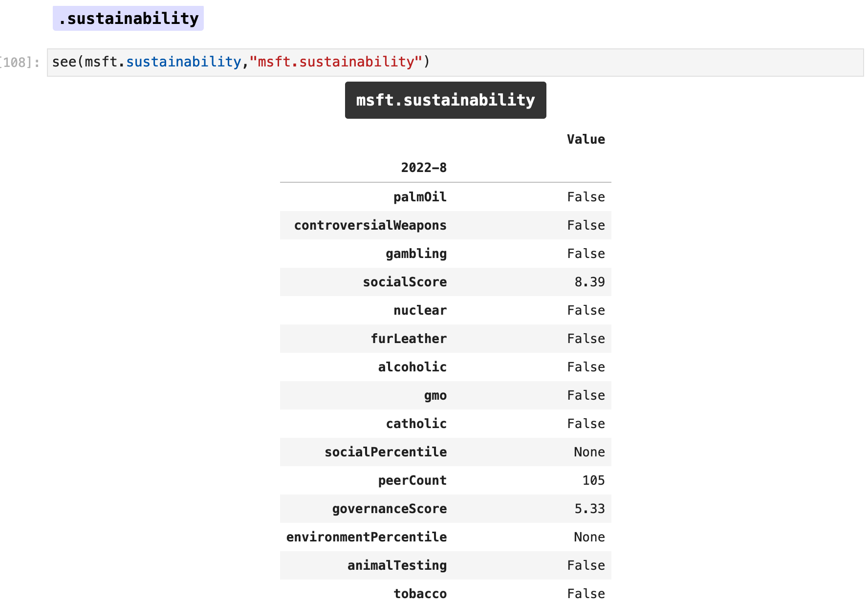Click the False value for animalTesting
Screen dimensions: 868x603
[x=586, y=565]
